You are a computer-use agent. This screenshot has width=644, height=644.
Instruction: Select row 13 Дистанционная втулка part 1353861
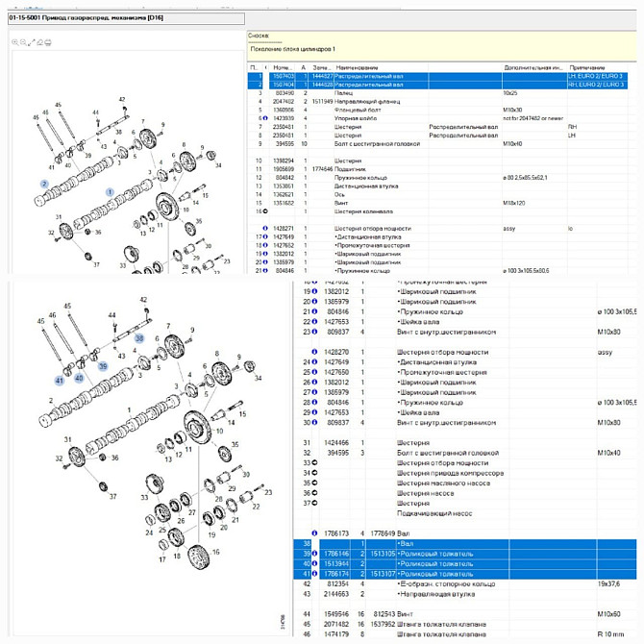click(437, 186)
